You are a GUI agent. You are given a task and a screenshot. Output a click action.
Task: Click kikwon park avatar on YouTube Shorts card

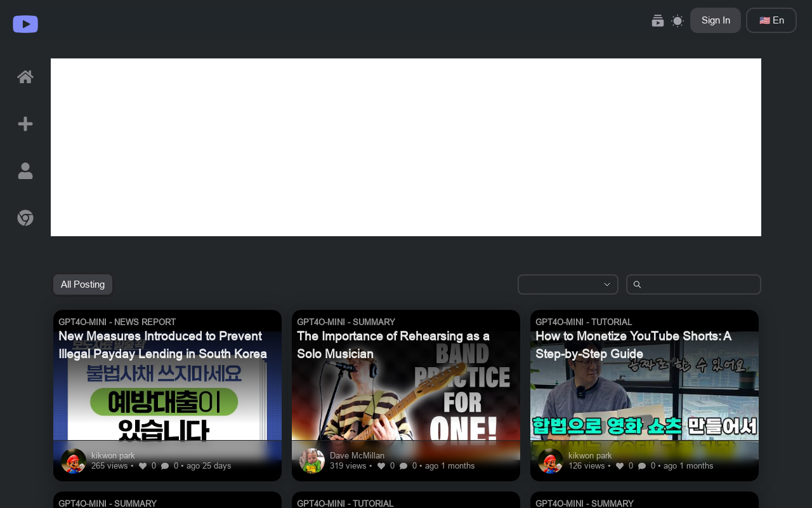pos(551,461)
